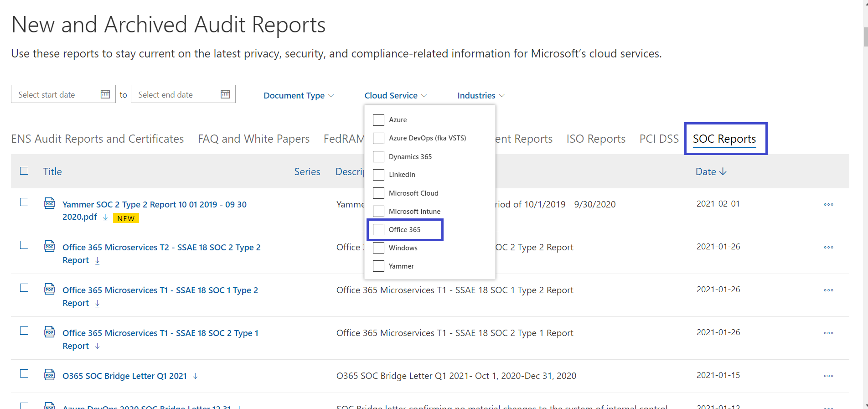Select all rows with header checkbox
The width and height of the screenshot is (868, 409).
point(24,171)
